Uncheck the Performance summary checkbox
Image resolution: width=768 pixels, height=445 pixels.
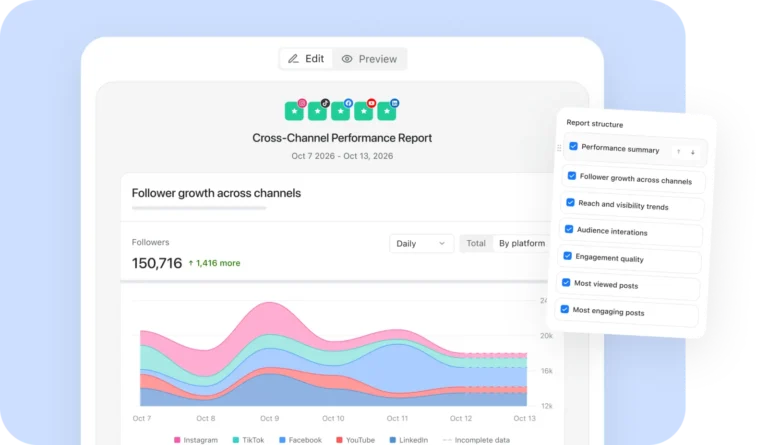click(574, 146)
